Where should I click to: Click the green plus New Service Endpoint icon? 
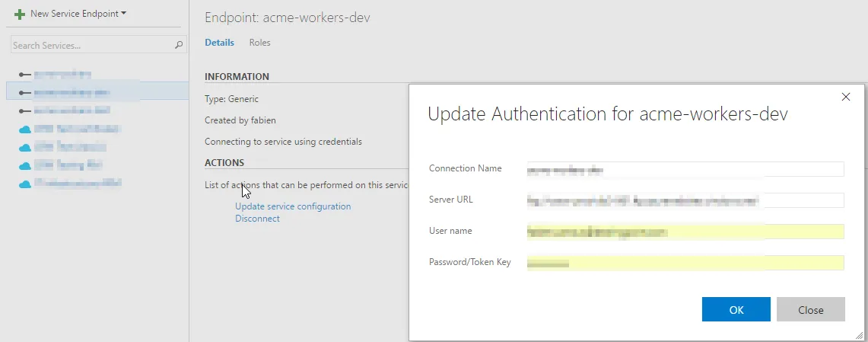pos(20,14)
